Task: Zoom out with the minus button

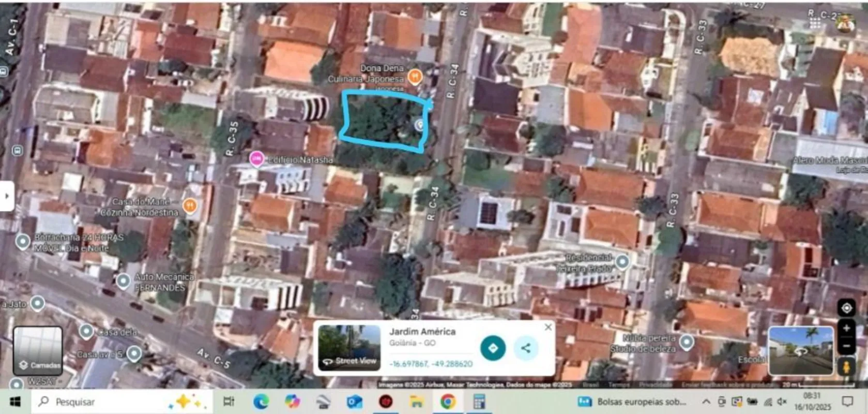Action: tap(846, 345)
